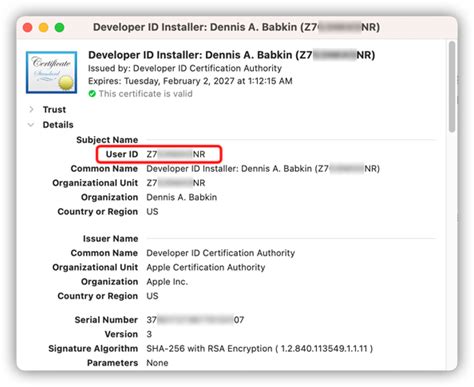This screenshot has width=474, height=387.
Task: Click the green valid checkmark icon
Action: coord(92,94)
